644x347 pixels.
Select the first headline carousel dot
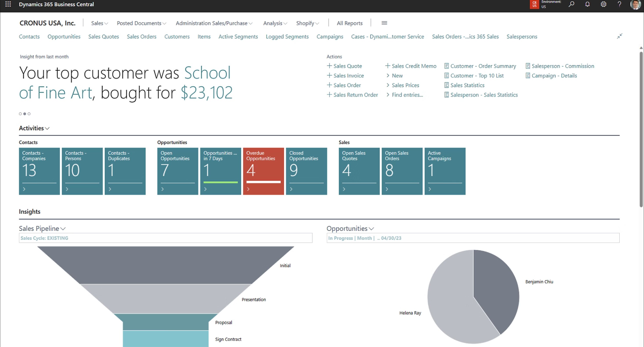(x=20, y=114)
